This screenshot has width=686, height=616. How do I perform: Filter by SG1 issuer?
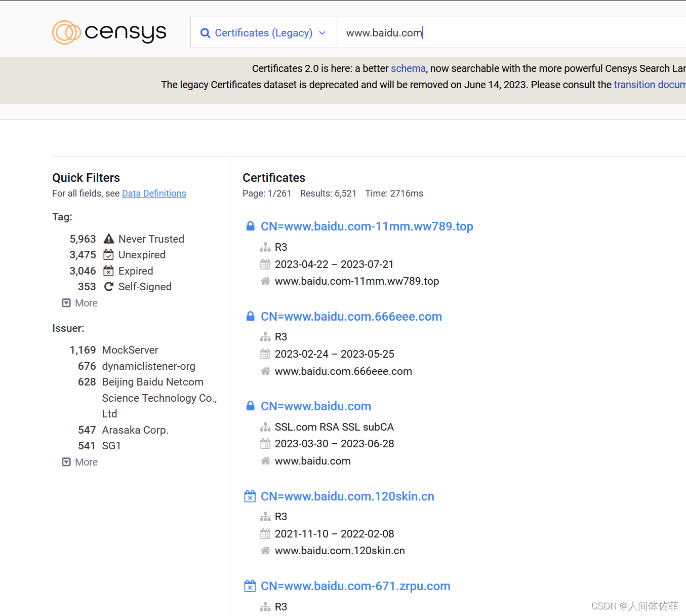point(111,446)
